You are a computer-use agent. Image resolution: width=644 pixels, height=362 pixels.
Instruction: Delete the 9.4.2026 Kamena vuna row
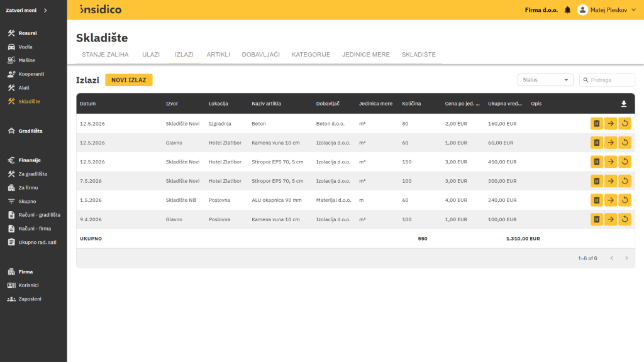[x=596, y=219]
